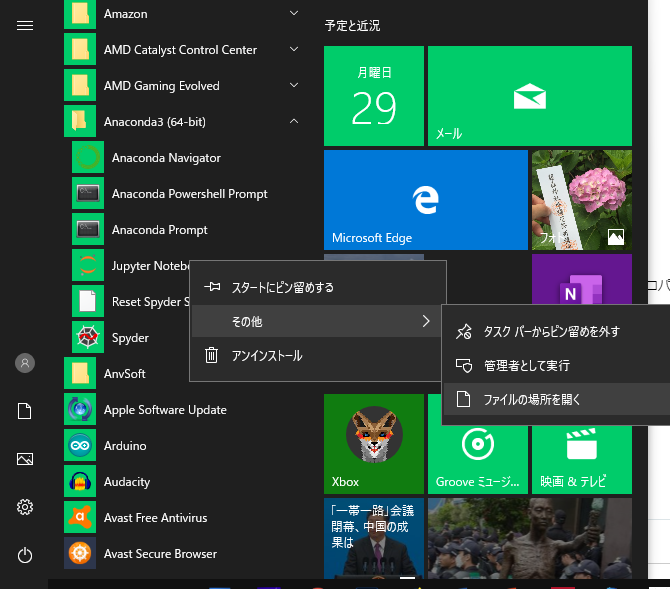Launch Anaconda Navigator icon
The image size is (670, 589).
(x=88, y=157)
